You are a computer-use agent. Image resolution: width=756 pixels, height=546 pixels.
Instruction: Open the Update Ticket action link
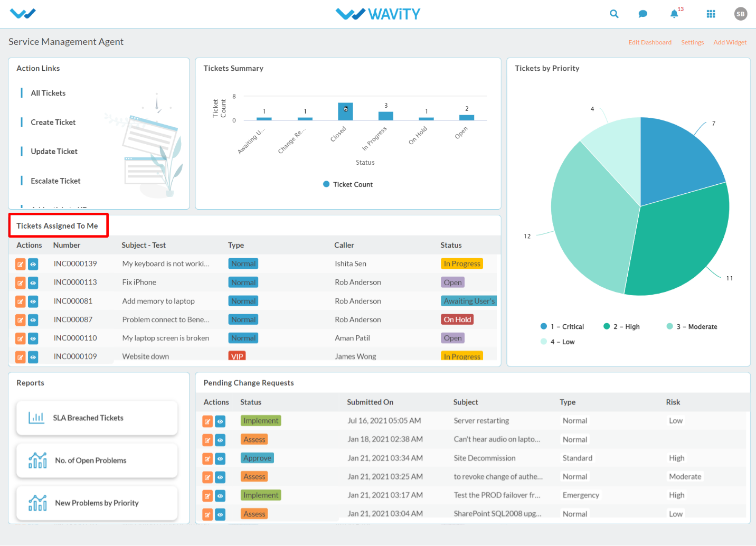[x=54, y=151]
